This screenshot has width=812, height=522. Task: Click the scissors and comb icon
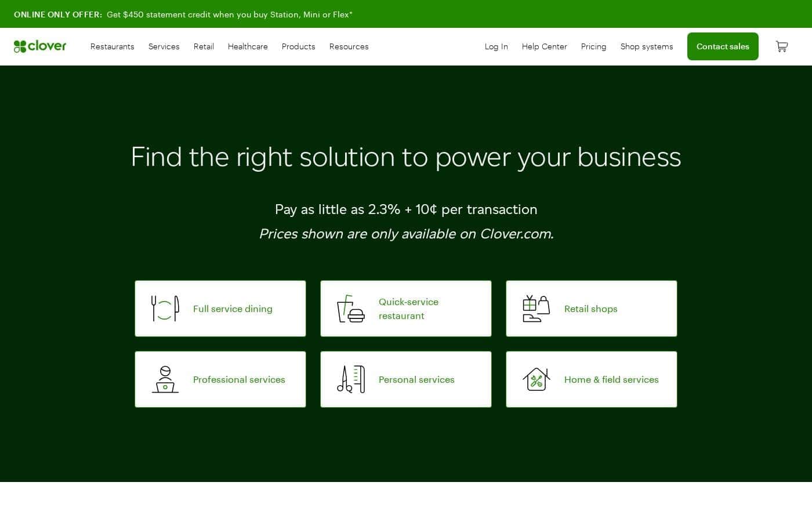click(351, 379)
